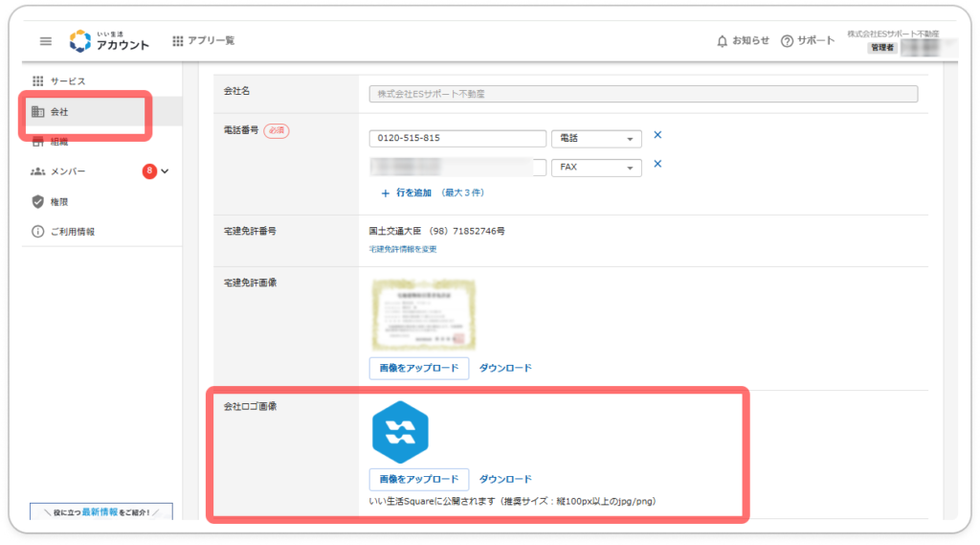Upload image for 会社ロゴ画像
The width and height of the screenshot is (980, 545).
[x=418, y=479]
